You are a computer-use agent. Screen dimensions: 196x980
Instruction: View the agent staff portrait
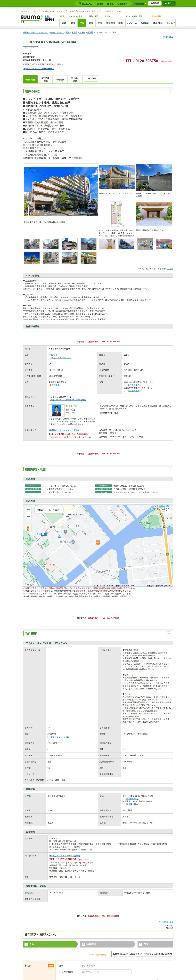(56, 410)
